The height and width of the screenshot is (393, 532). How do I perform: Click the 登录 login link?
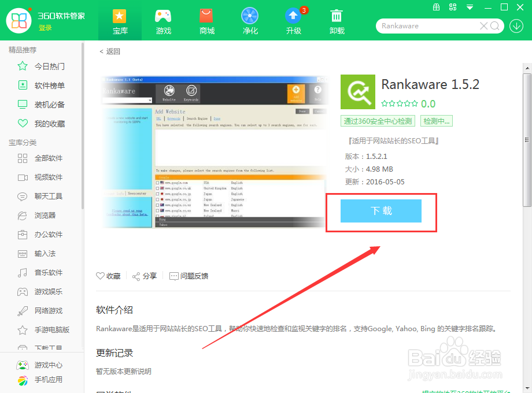tap(45, 28)
